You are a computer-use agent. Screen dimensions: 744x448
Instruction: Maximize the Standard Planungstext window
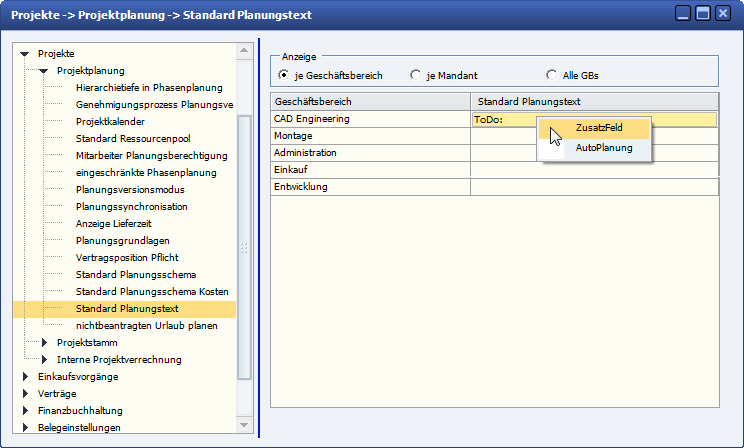pyautogui.click(x=702, y=14)
